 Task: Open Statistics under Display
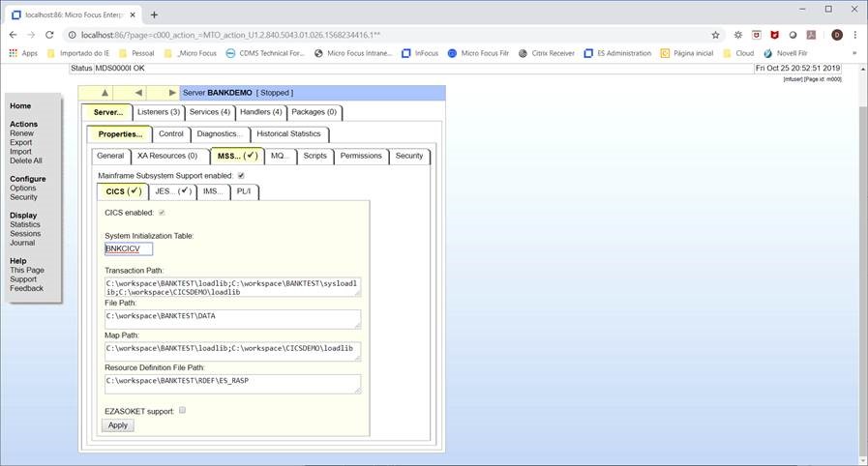click(x=25, y=224)
